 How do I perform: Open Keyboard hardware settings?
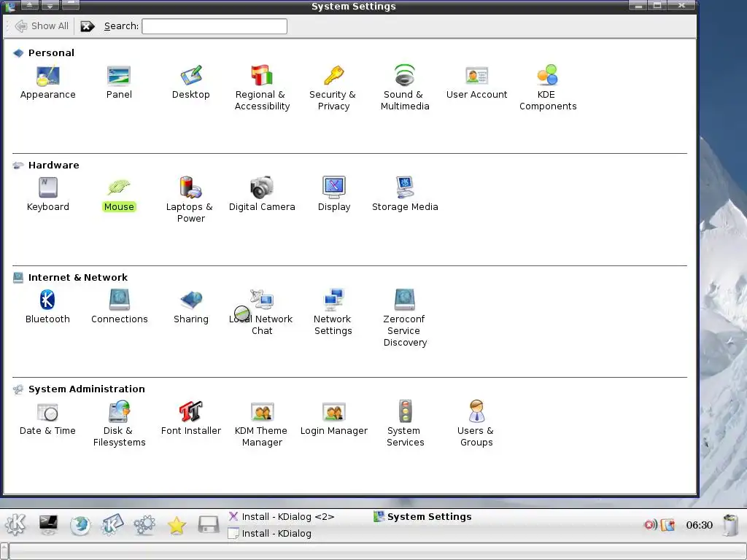click(47, 194)
